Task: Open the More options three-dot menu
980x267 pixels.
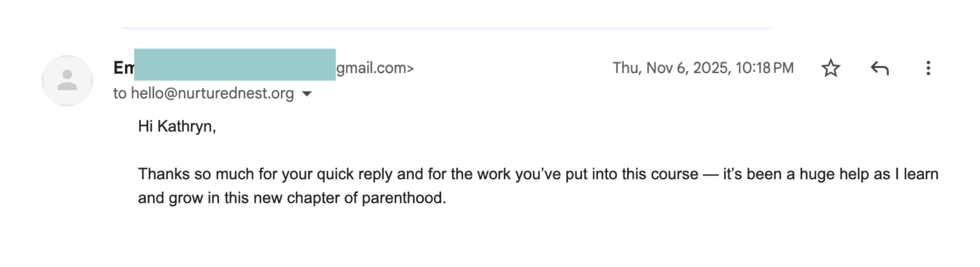Action: [928, 68]
